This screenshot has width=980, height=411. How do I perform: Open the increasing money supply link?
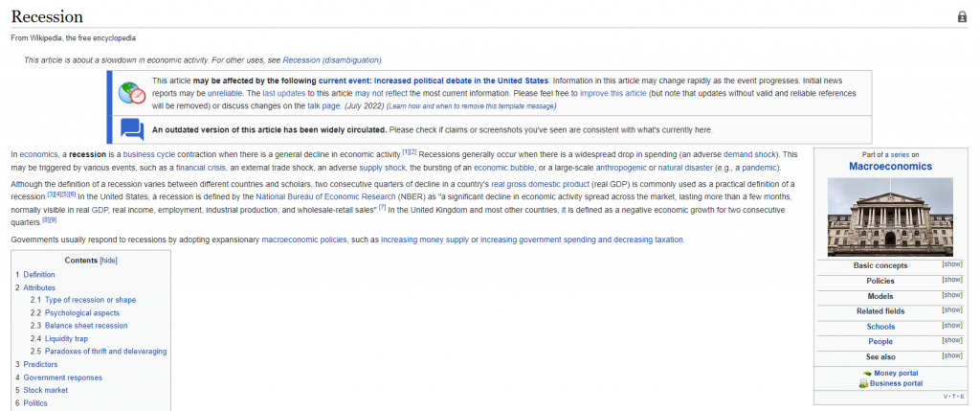click(425, 240)
